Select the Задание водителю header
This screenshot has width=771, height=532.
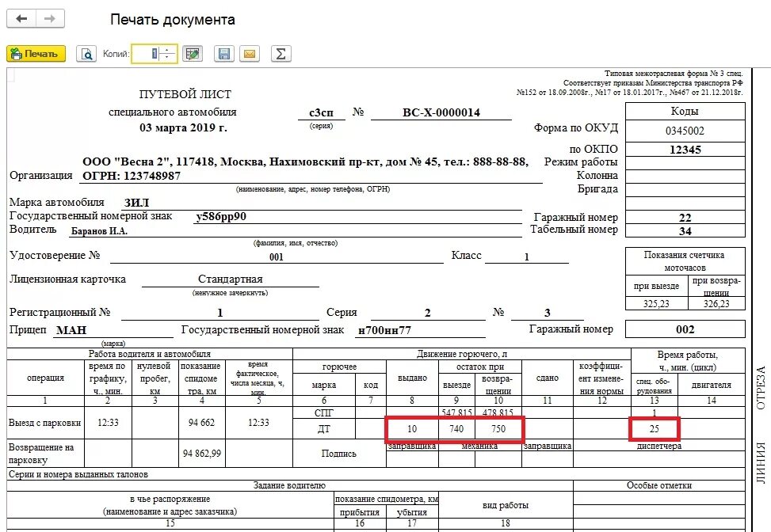289,485
